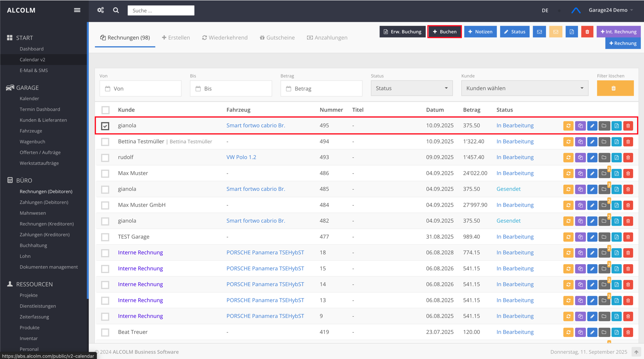The image size is (644, 359).
Task: Click the red trash icon in top toolbar
Action: pos(587,32)
